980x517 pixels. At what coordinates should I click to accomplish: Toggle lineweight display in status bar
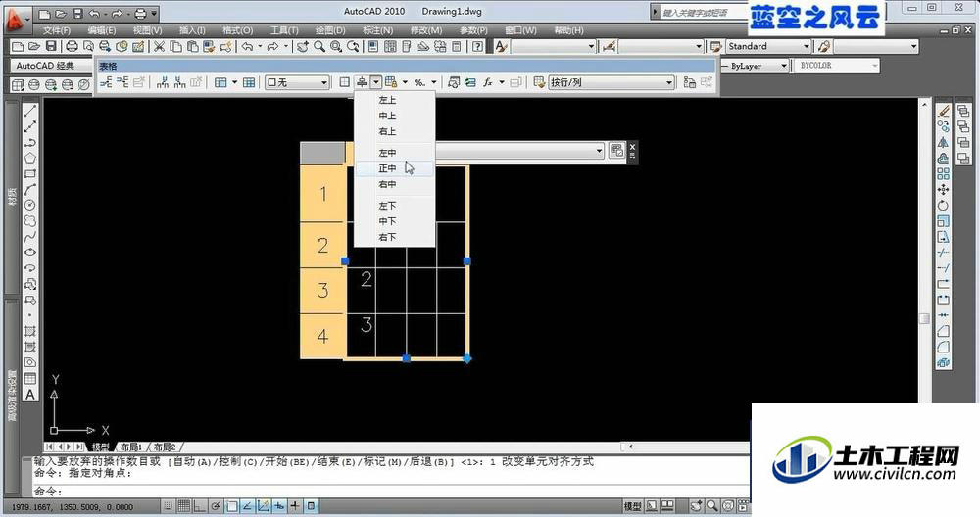click(x=295, y=506)
